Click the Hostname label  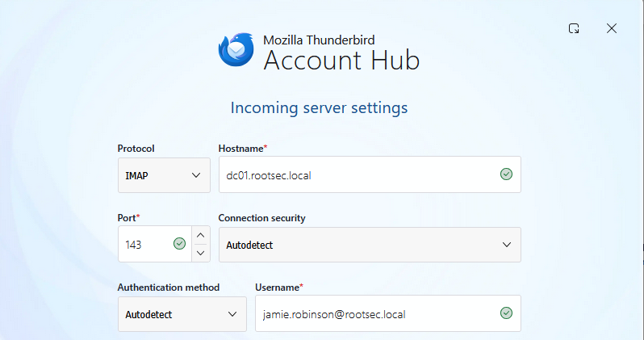(243, 149)
